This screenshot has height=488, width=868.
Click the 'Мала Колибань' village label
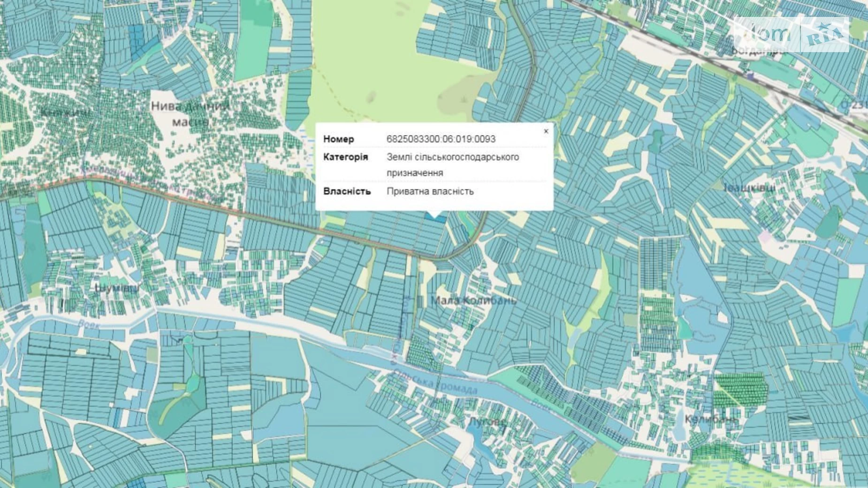coord(473,300)
